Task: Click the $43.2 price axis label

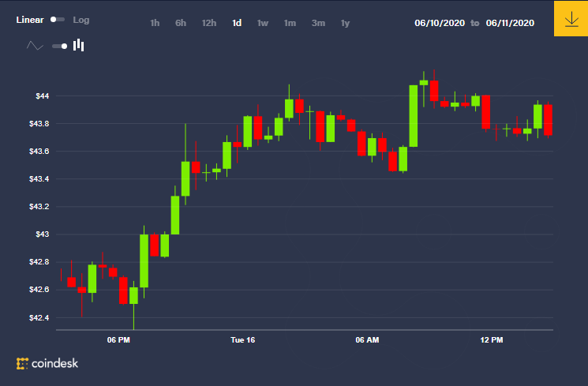Action: (x=39, y=207)
